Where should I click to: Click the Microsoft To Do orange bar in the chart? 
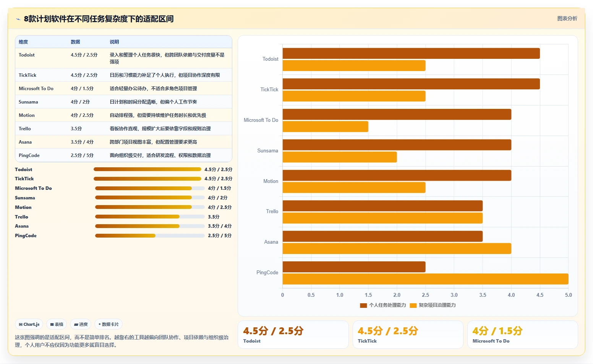(x=326, y=127)
